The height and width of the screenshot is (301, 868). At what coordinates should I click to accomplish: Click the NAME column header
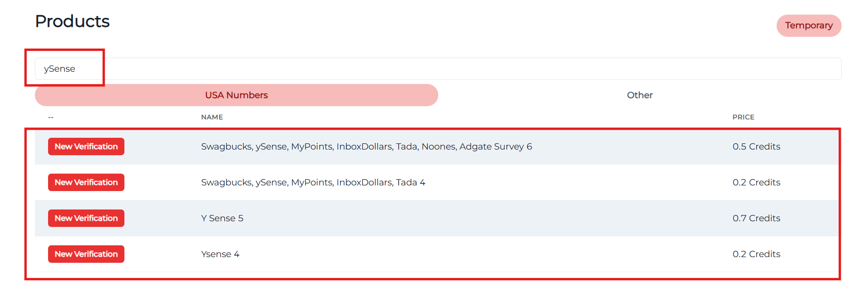click(211, 117)
